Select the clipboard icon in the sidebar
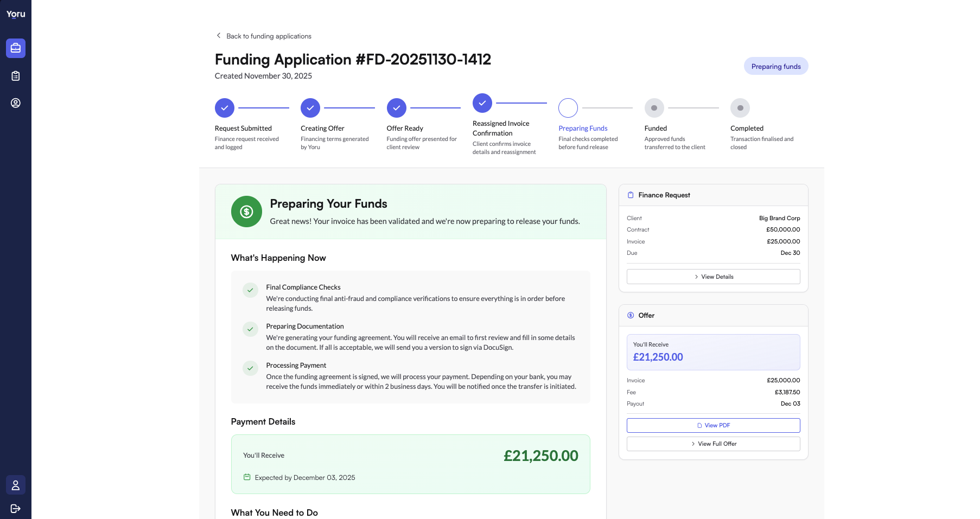The image size is (980, 519). (x=16, y=75)
